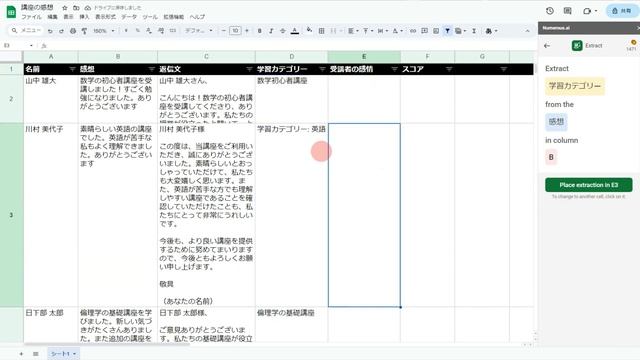Toggle italic formatting

click(271, 31)
